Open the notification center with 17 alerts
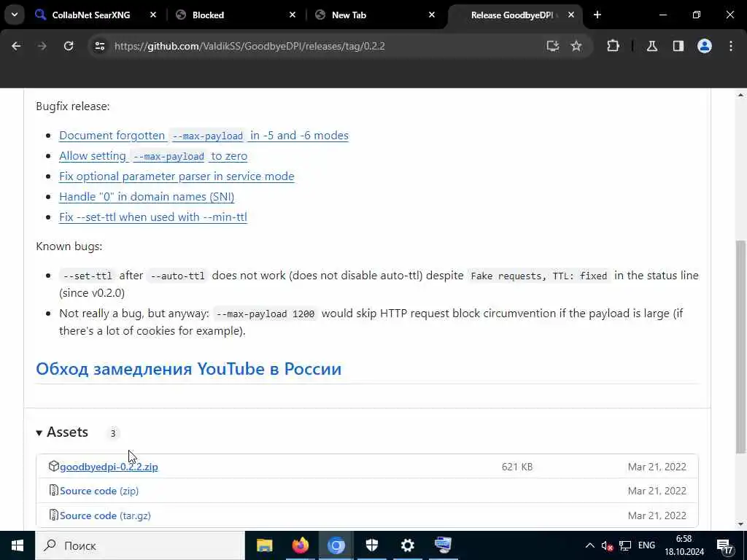Viewport: 747px width, 560px height. [x=724, y=545]
